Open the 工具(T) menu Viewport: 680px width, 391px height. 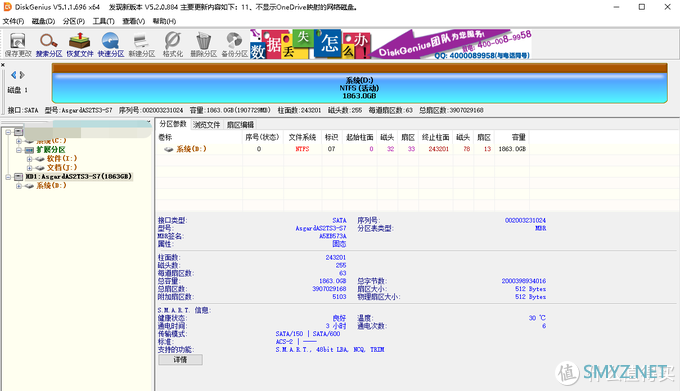click(x=104, y=21)
